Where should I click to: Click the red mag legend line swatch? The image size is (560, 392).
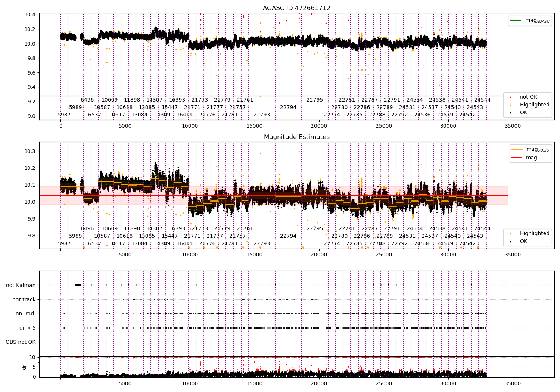tap(517, 158)
